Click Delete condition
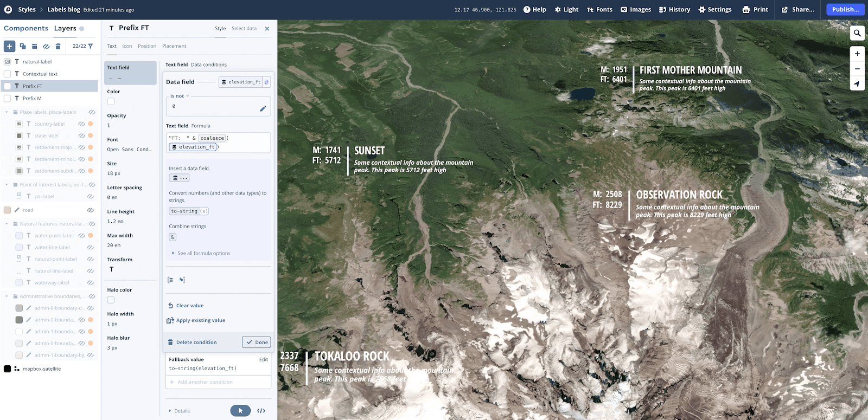 (192, 343)
